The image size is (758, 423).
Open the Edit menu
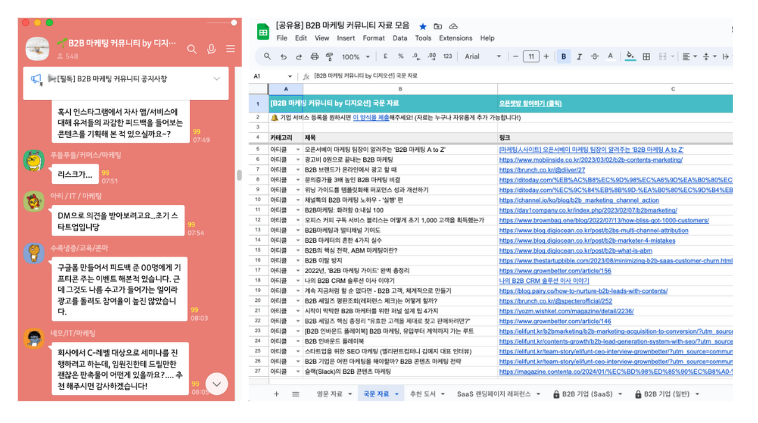[301, 38]
